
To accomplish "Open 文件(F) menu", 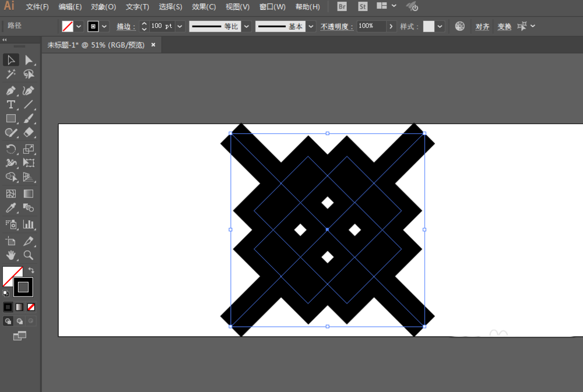I will (x=37, y=6).
